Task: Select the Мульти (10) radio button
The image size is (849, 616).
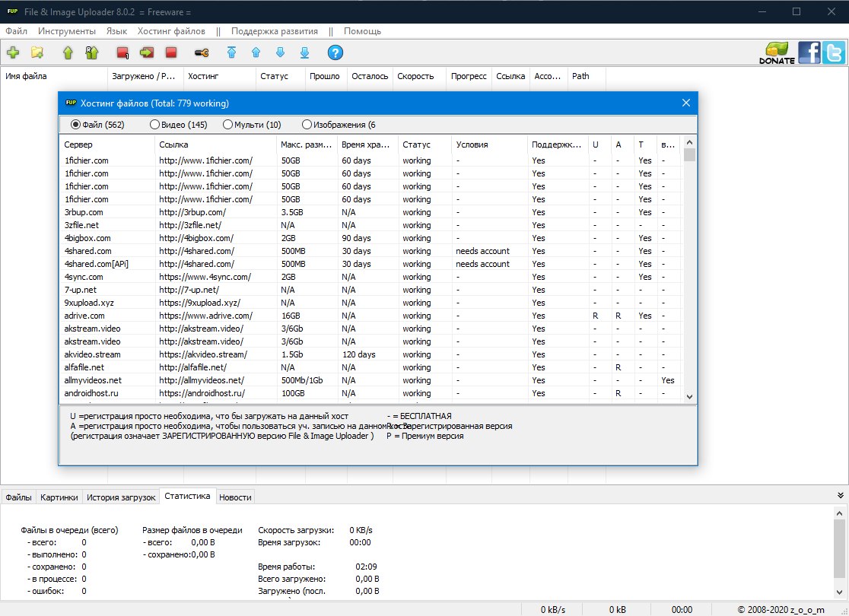Action: click(x=252, y=125)
